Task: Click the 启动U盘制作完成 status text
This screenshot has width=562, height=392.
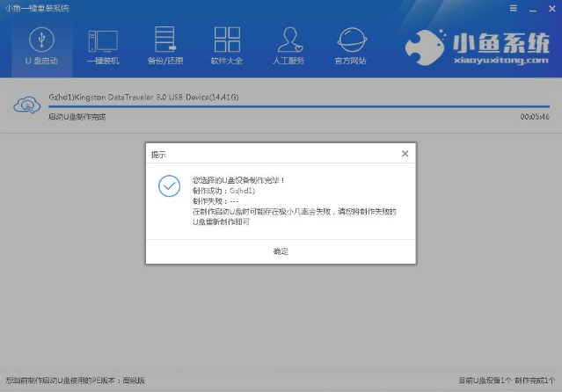Action: click(x=77, y=117)
